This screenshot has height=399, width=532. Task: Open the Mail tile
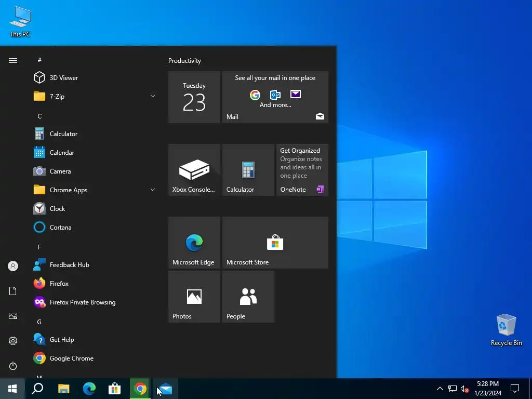[x=275, y=97]
